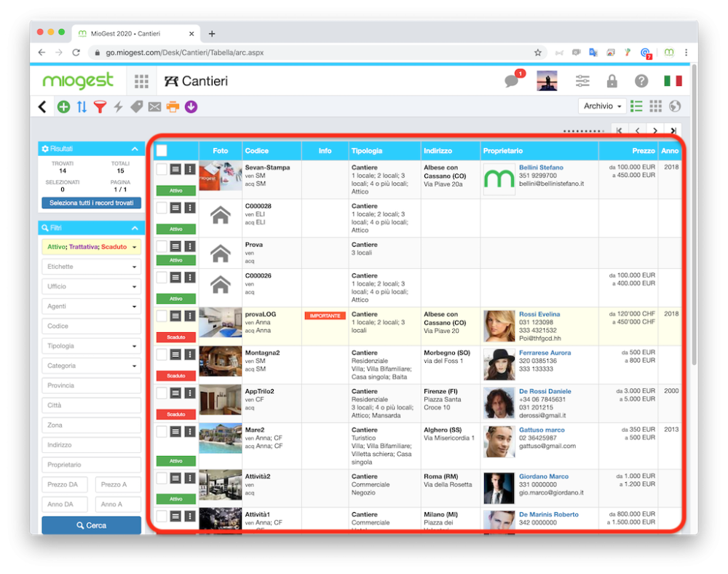
Task: Check the Prova row checkbox
Action: 161,246
